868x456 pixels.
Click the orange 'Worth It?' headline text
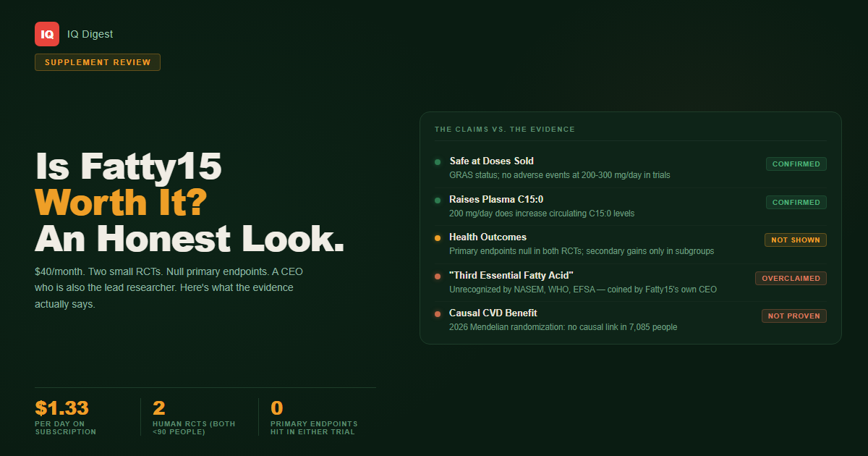121,202
